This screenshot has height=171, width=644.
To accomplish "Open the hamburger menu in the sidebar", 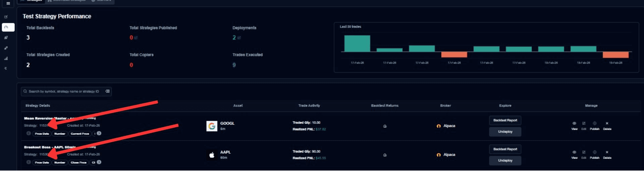I will tap(8, 3).
